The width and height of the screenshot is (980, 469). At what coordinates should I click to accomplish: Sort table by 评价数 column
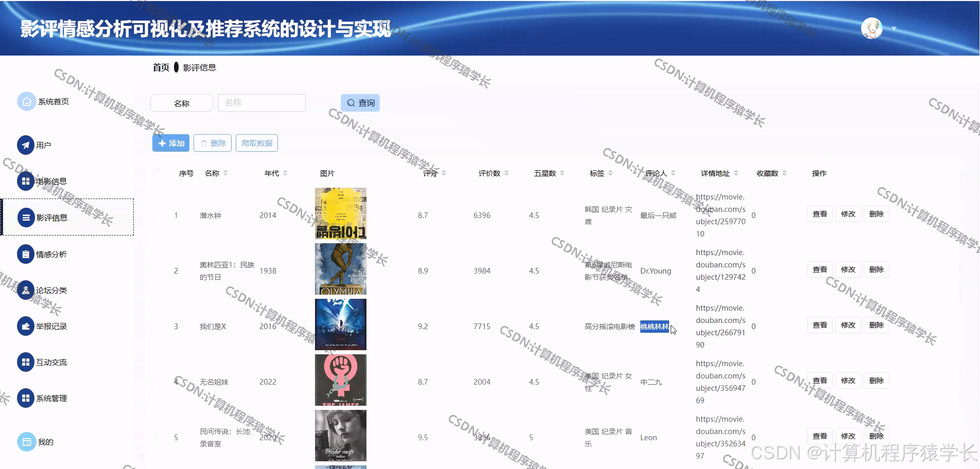pos(506,173)
